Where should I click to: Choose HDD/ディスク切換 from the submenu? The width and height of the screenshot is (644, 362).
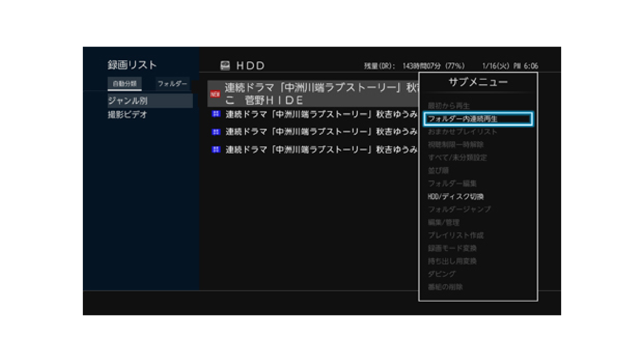click(x=455, y=197)
